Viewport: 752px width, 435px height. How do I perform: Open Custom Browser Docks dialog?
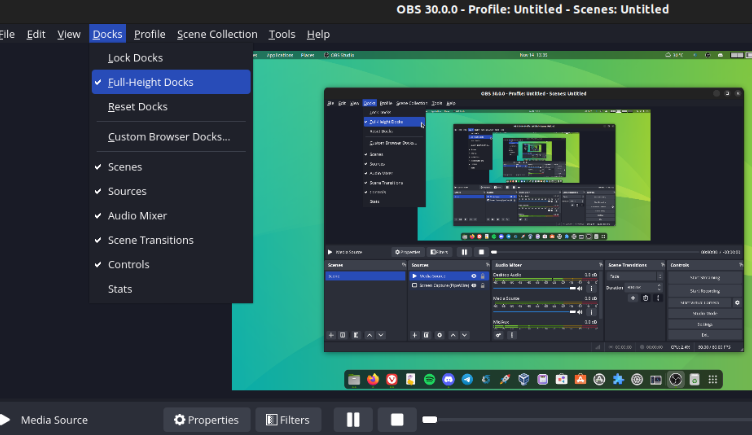coord(171,137)
